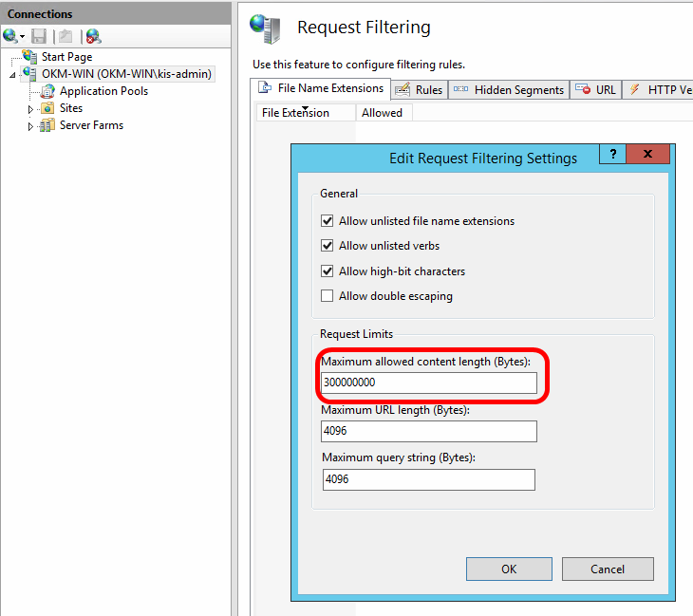Click the Help question mark button in dialog
The image size is (693, 616).
(614, 155)
